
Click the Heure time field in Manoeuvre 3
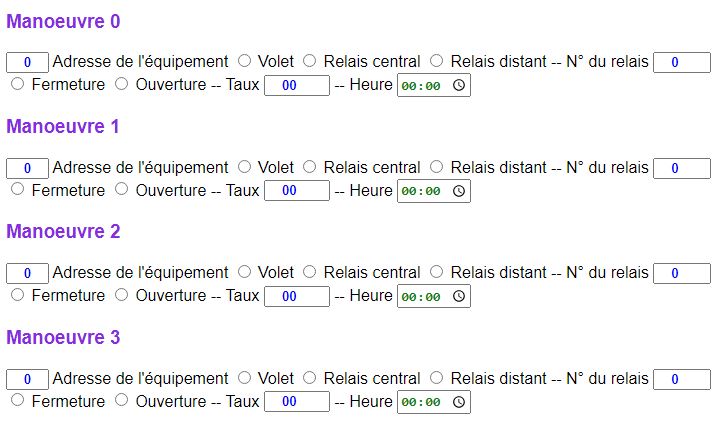click(434, 402)
